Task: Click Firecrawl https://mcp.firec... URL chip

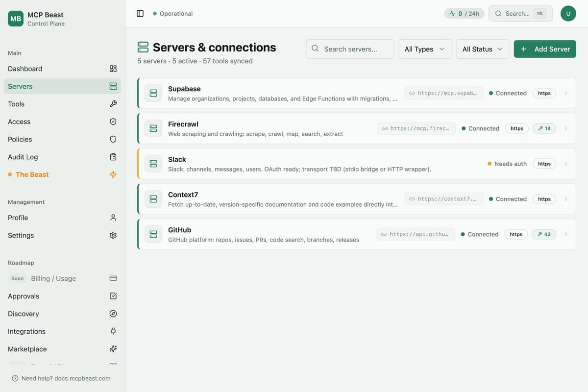Action: [416, 128]
